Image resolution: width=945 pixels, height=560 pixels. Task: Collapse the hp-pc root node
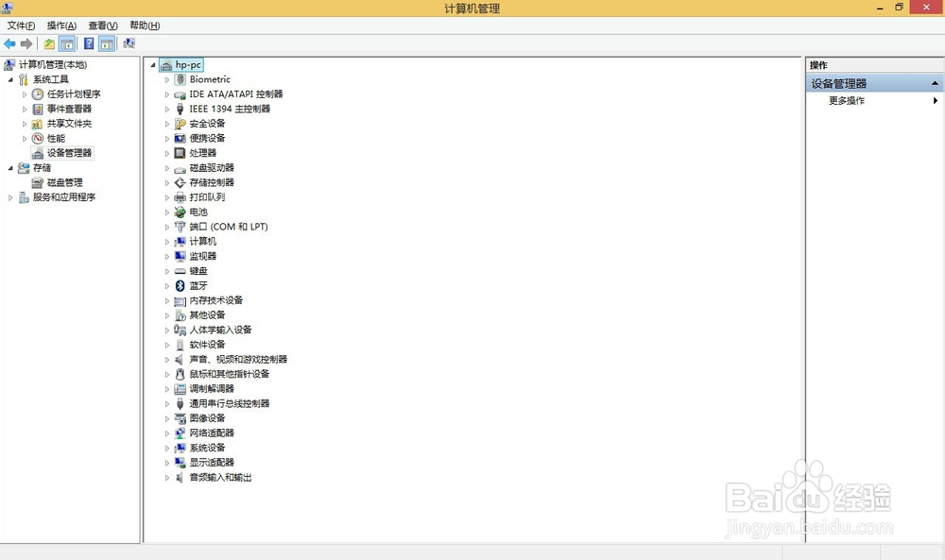pyautogui.click(x=153, y=65)
